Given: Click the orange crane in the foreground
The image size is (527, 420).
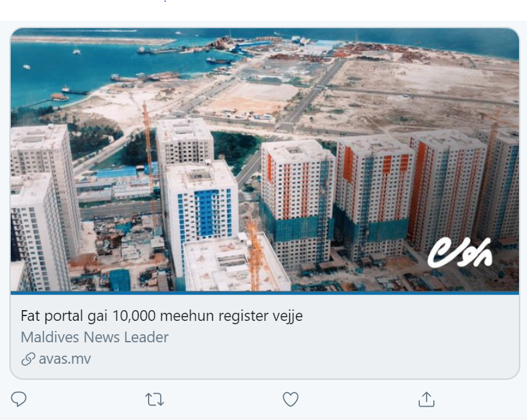Looking at the screenshot, I should click(256, 254).
